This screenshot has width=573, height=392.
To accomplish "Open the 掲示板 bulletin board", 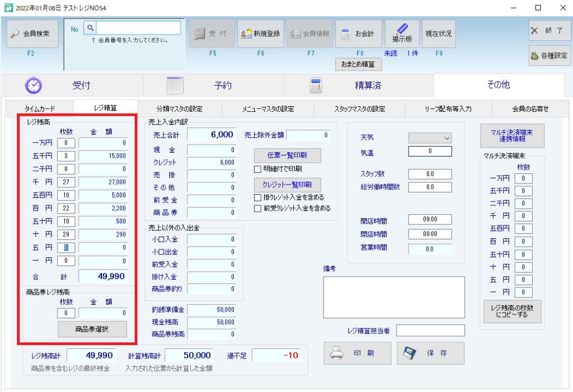I will point(402,34).
